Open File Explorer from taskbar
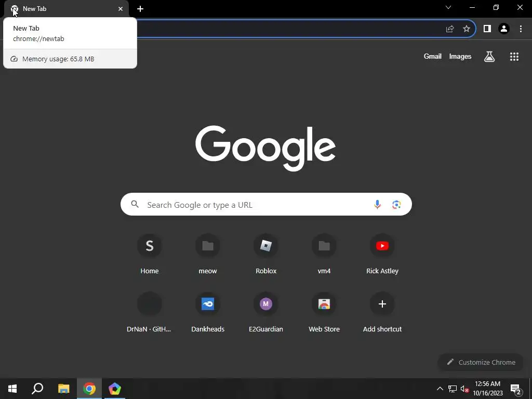 point(63,389)
